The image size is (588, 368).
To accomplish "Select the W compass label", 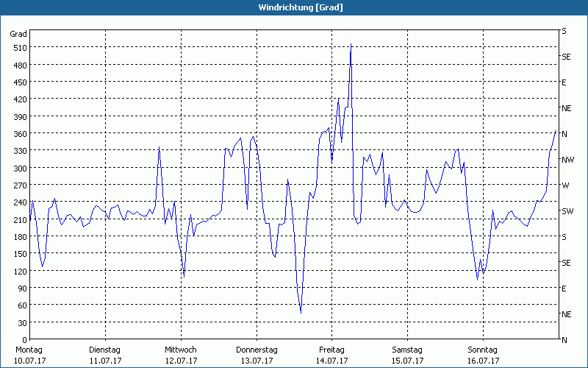I will coord(565,185).
